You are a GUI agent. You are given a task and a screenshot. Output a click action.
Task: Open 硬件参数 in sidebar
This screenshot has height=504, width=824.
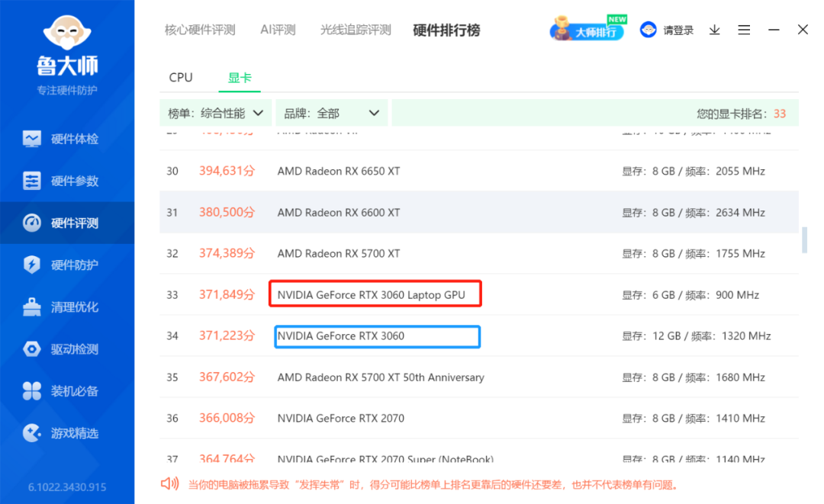click(67, 181)
